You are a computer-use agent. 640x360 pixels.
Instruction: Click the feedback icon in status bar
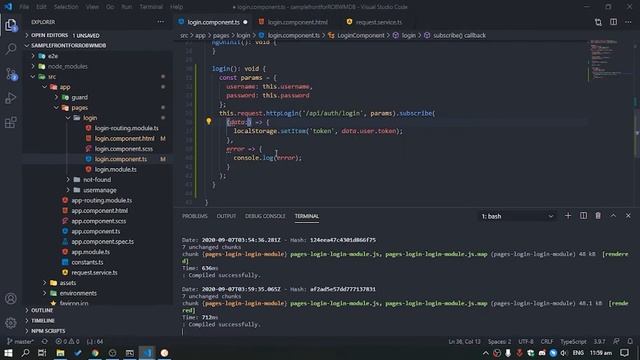(616, 341)
